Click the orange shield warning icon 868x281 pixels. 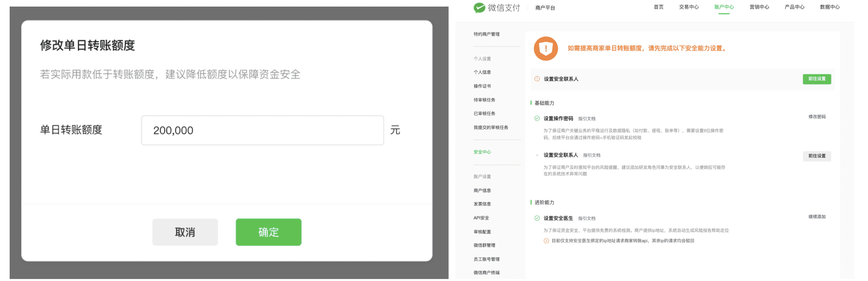[546, 48]
